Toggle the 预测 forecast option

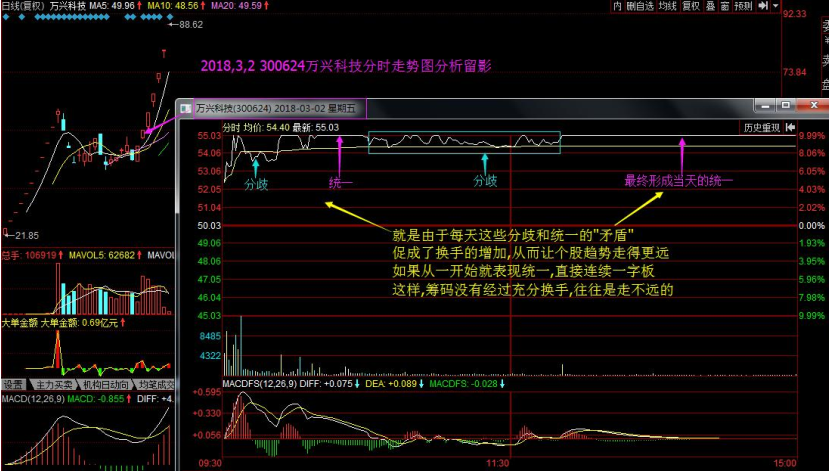coord(742,6)
